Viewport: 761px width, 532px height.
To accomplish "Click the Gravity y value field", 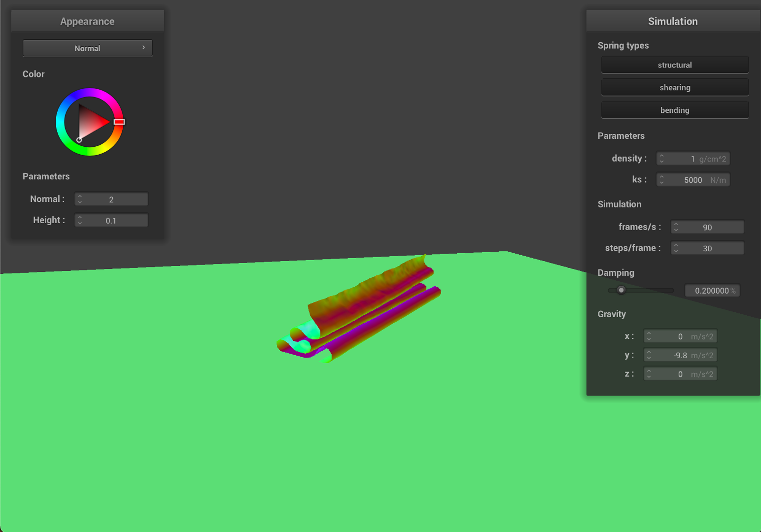I will (x=680, y=355).
